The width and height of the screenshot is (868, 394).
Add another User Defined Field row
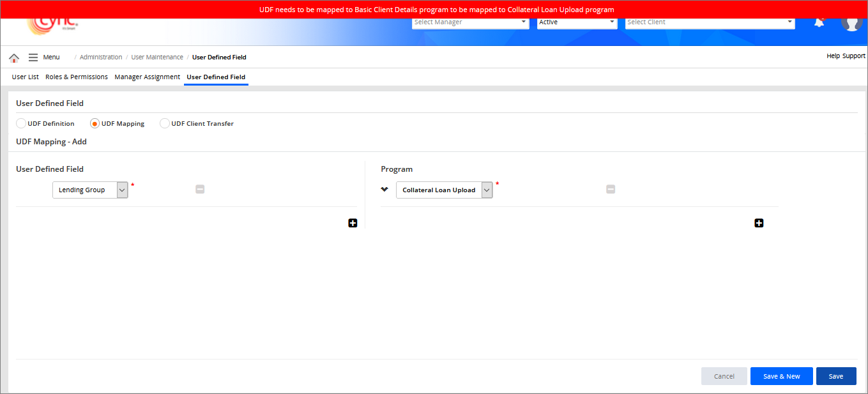click(x=353, y=223)
